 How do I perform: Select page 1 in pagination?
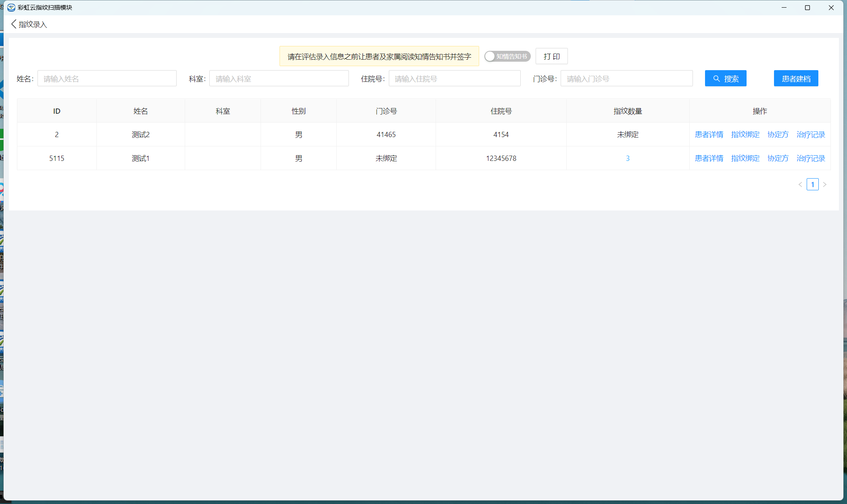[812, 185]
